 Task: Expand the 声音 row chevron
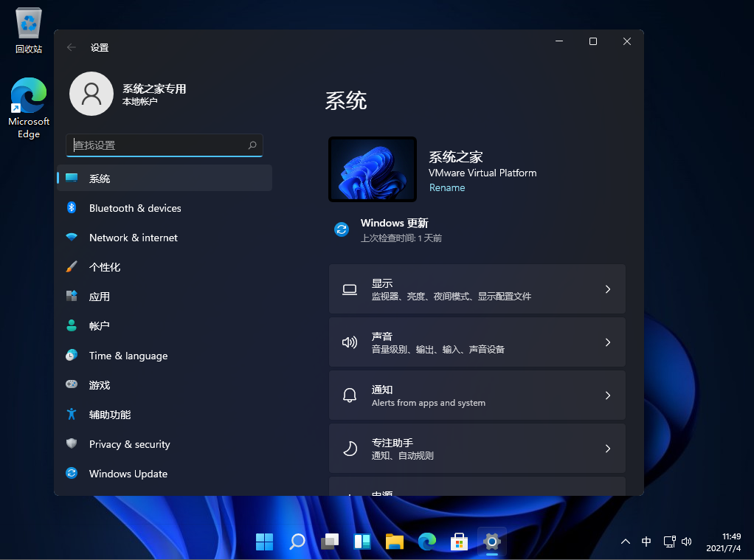[x=608, y=342]
